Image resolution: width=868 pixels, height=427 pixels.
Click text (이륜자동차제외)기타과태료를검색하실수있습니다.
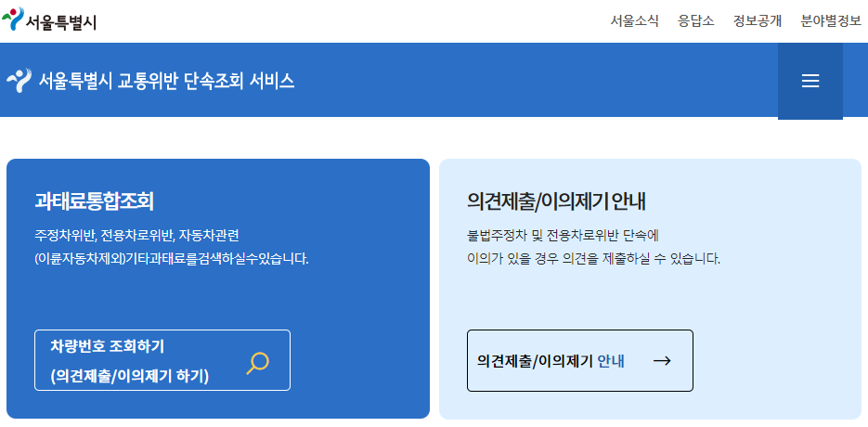(172, 259)
